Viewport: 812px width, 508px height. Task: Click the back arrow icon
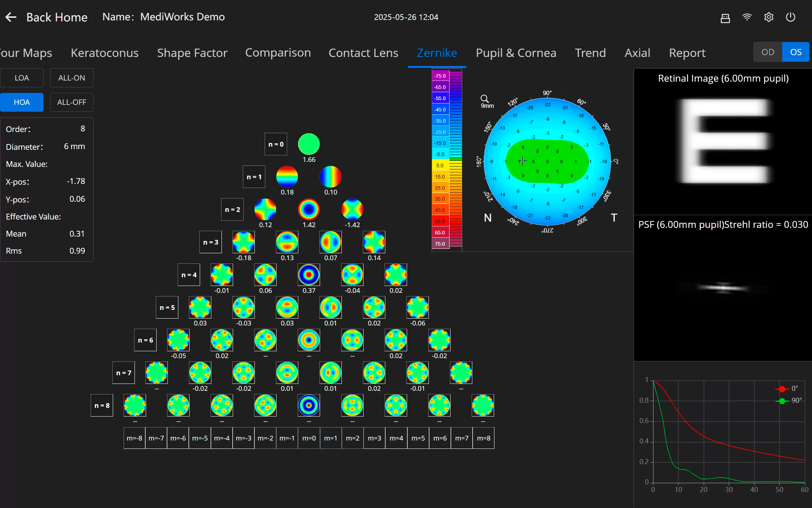pos(11,17)
